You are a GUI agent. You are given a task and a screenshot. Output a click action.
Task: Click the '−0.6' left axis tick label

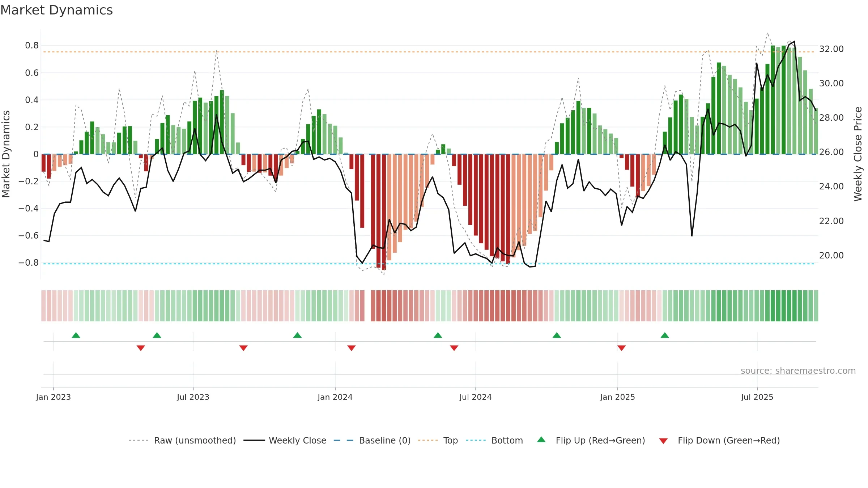29,236
